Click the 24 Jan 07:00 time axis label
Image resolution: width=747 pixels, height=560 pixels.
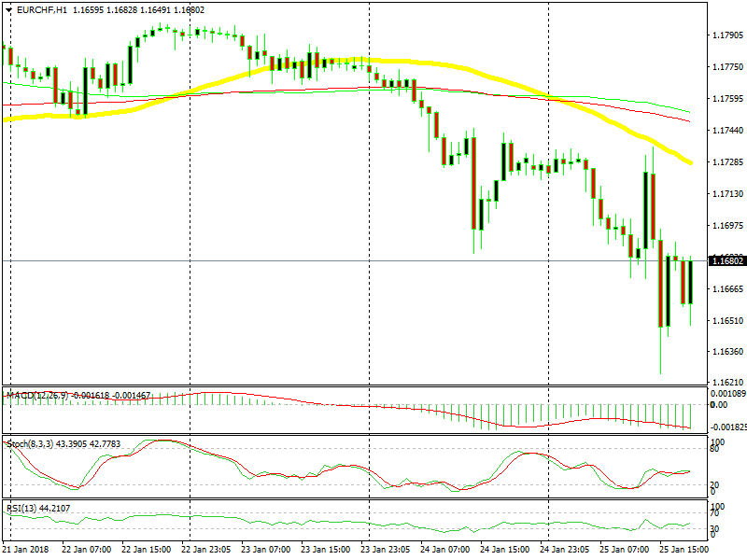click(445, 549)
